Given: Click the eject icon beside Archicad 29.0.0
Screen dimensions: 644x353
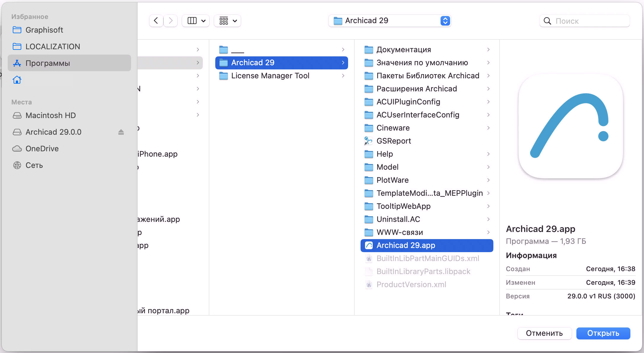Looking at the screenshot, I should [121, 132].
